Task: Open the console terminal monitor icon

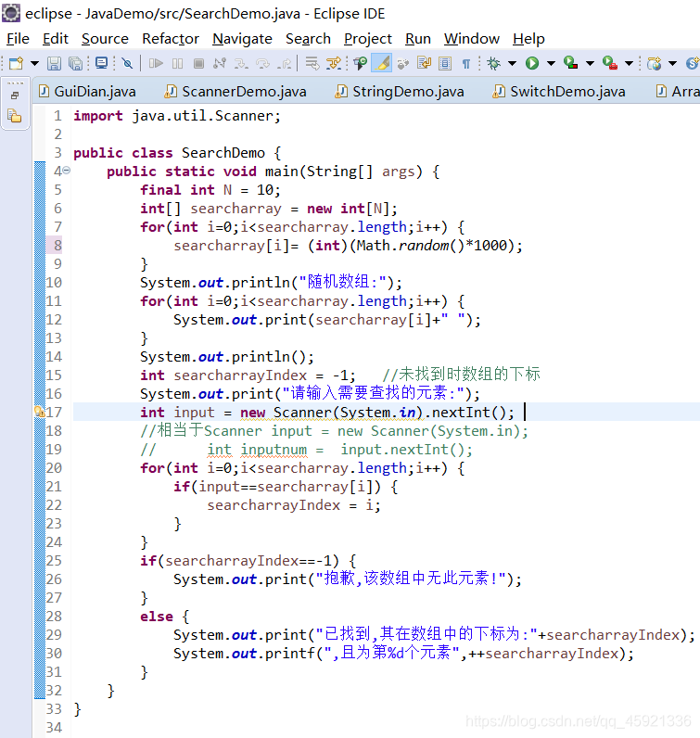Action: [101, 63]
